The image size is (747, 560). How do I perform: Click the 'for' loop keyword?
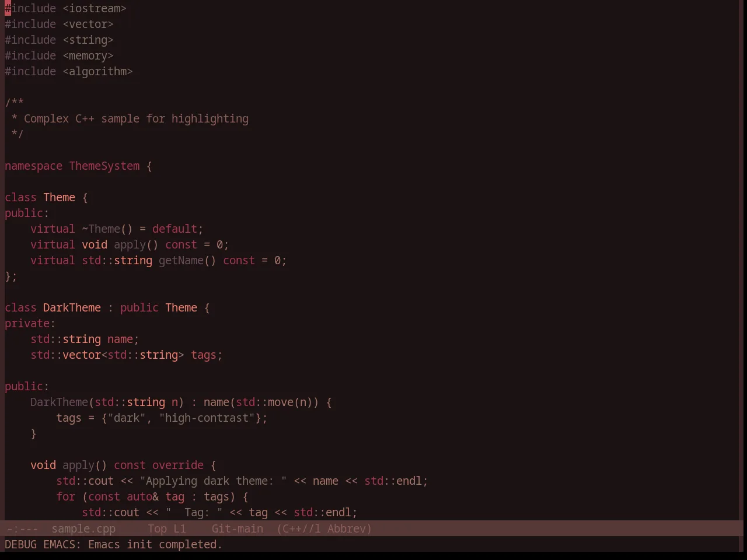(x=65, y=496)
